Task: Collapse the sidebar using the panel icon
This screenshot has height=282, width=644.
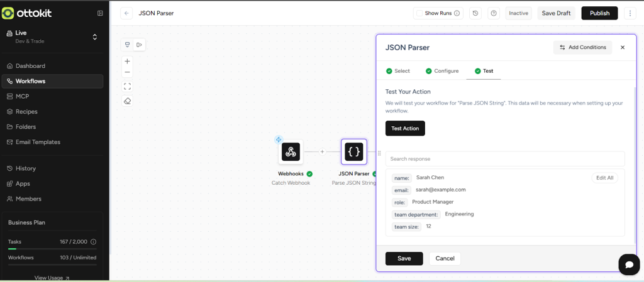Action: tap(100, 13)
